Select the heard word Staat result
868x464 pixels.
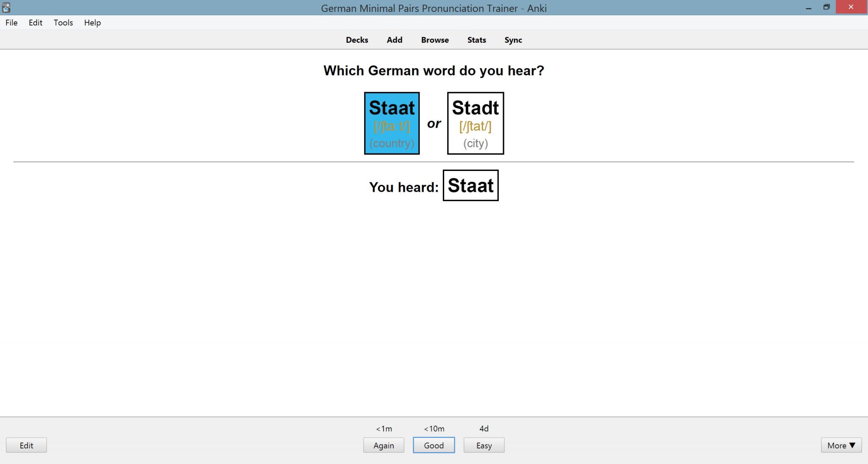point(471,185)
